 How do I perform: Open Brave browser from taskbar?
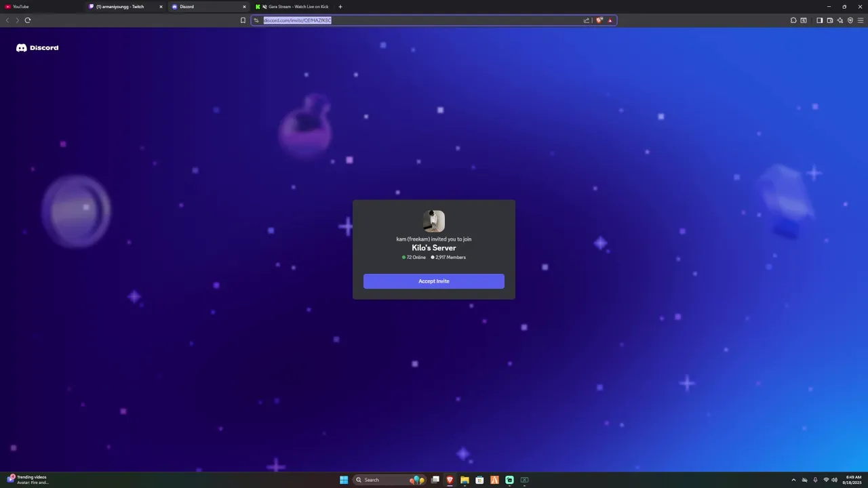click(x=450, y=480)
